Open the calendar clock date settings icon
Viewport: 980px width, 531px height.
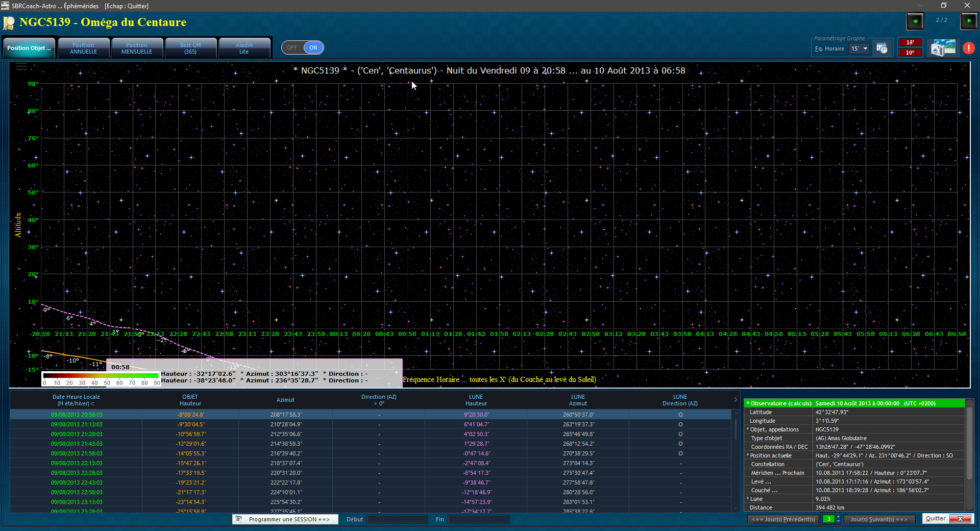click(881, 49)
